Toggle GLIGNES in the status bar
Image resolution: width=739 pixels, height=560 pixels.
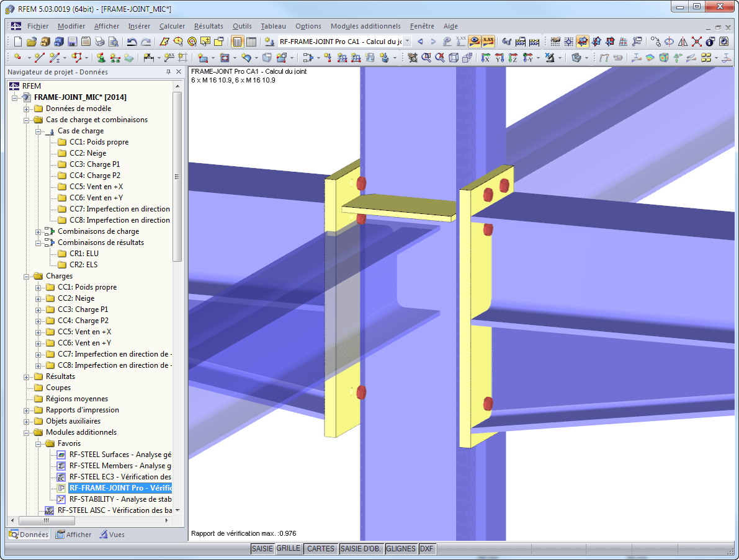pos(400,549)
